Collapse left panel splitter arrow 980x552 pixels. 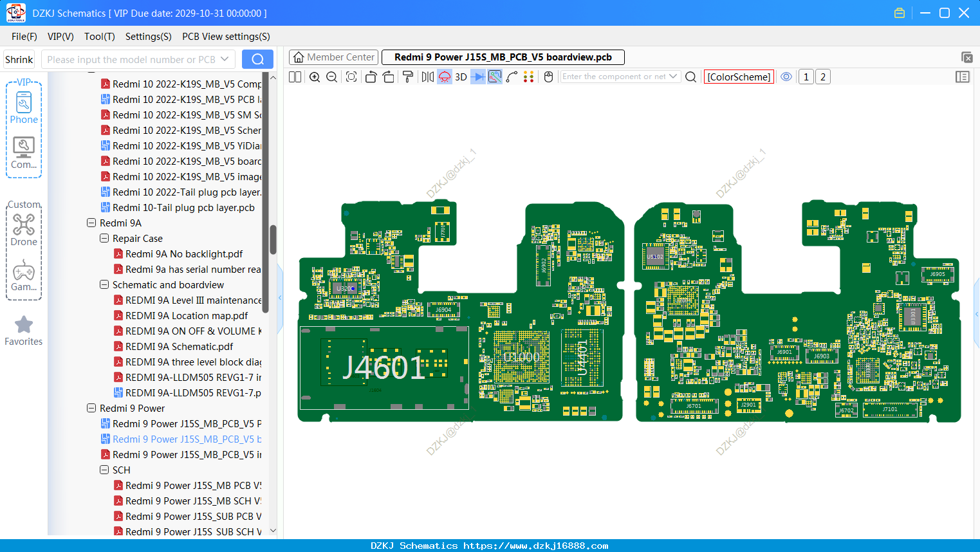pyautogui.click(x=280, y=297)
